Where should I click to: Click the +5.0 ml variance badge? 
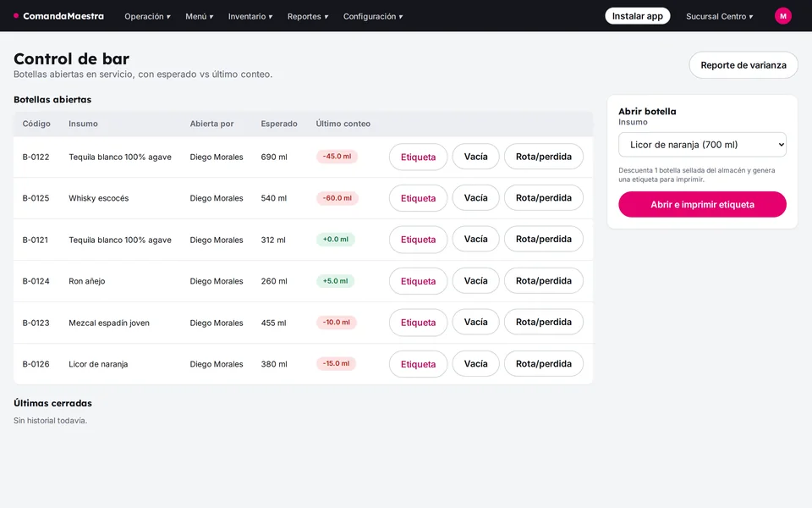click(x=335, y=281)
